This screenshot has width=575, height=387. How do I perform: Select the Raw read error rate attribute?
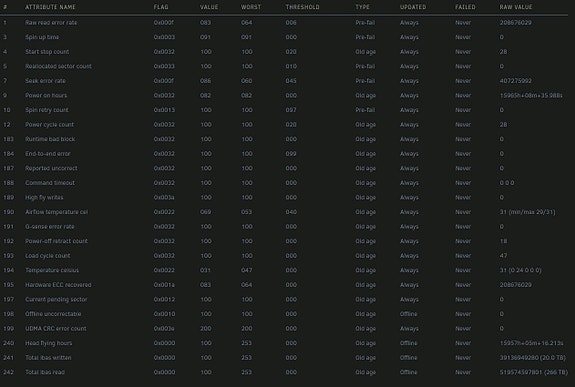tap(51, 22)
